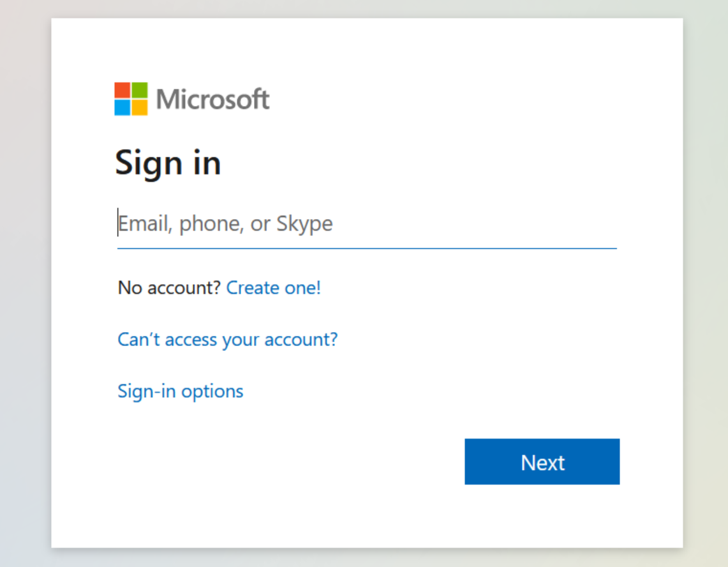Open Sign-in options

(180, 391)
